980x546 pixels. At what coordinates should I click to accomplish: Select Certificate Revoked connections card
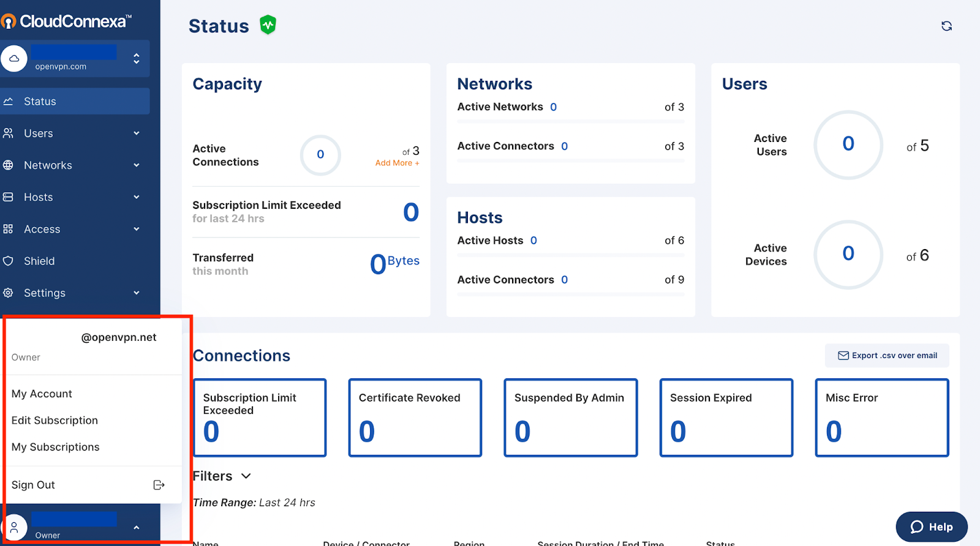point(415,418)
